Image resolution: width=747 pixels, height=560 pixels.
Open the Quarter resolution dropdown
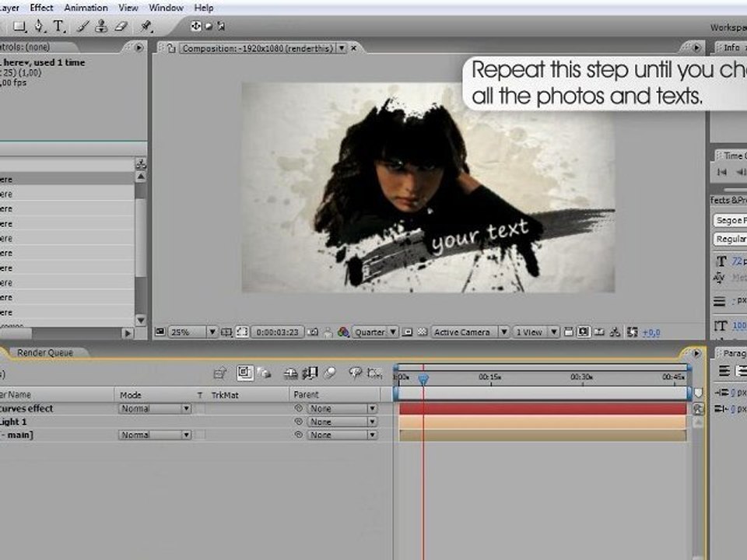tap(375, 332)
